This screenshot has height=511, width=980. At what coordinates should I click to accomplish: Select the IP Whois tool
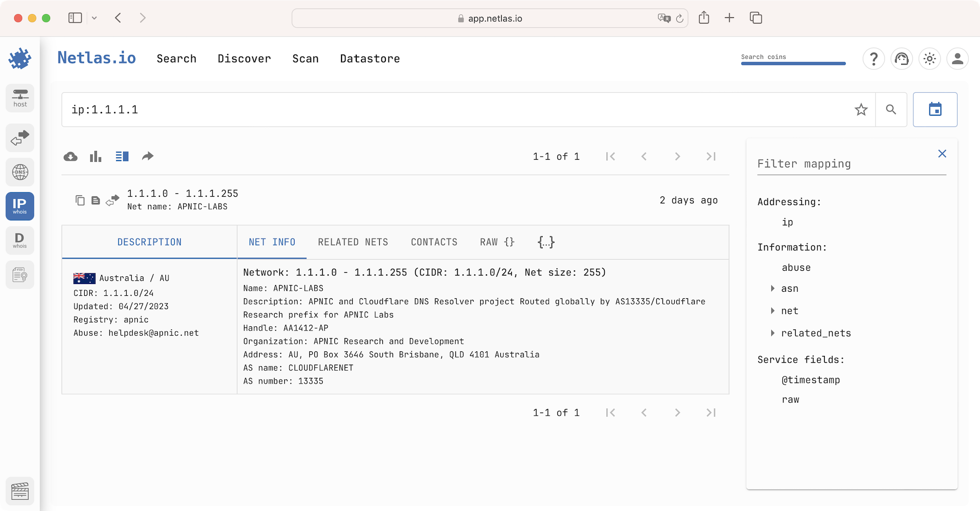pos(19,206)
